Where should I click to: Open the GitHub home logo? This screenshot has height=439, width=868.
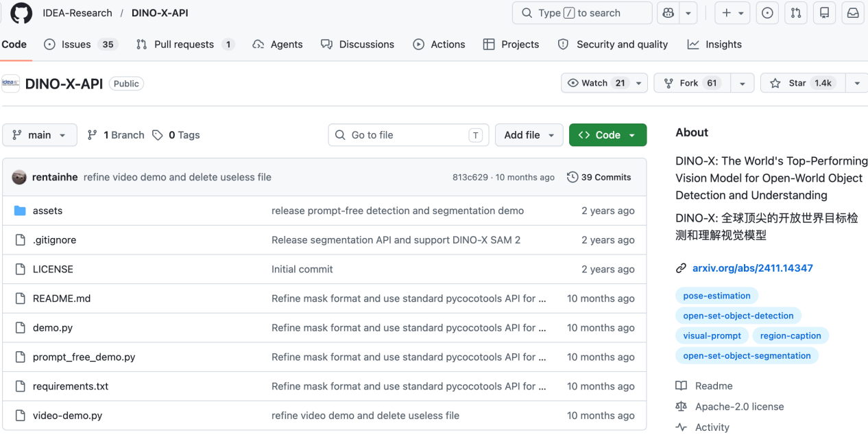21,12
